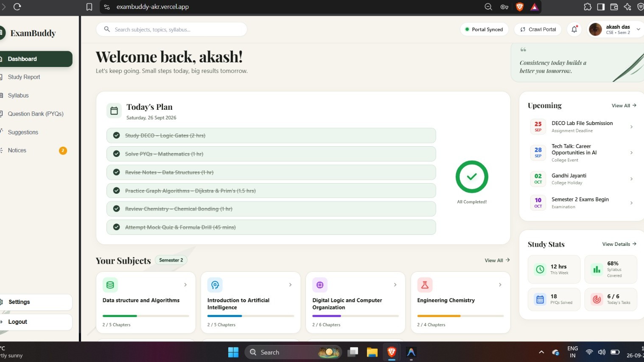This screenshot has width=644, height=362.
Task: Click Engineering Chemistry chapter progress bar
Action: (x=460, y=316)
